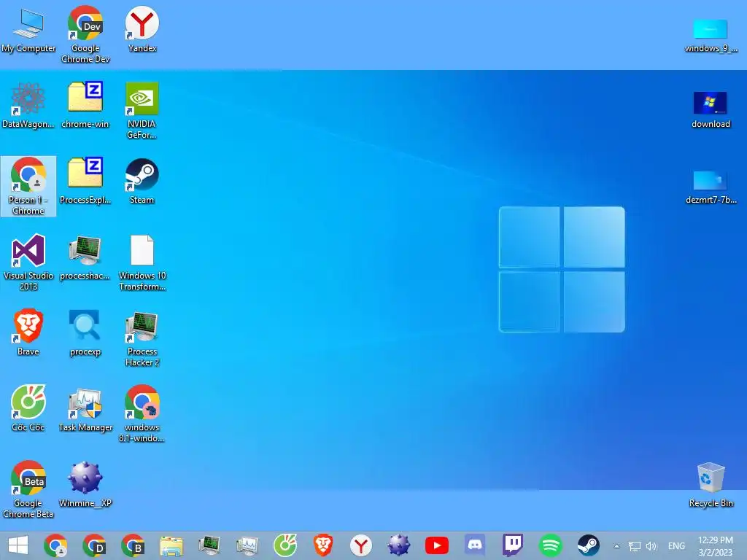Open the Windows Start menu
The width and height of the screenshot is (747, 560).
18,545
